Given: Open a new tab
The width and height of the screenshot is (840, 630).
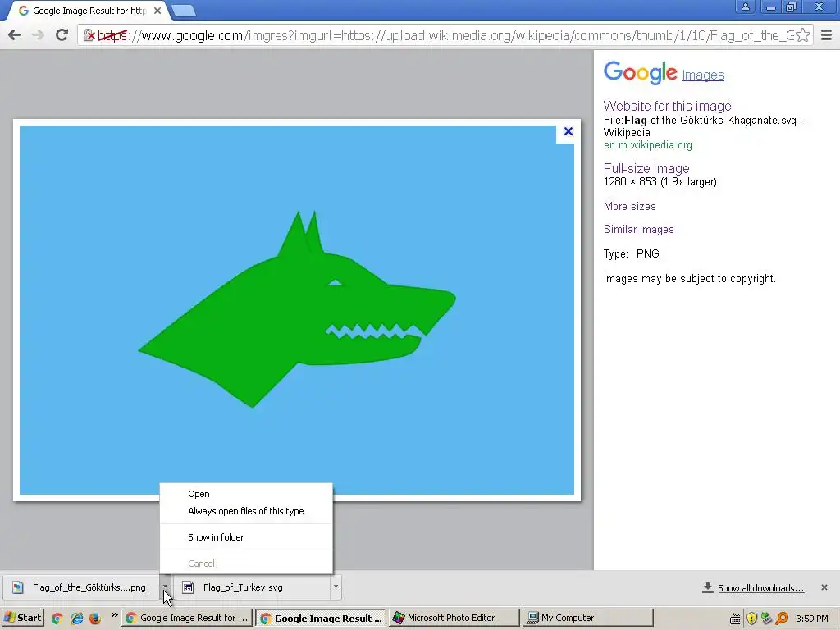Looking at the screenshot, I should point(184,11).
